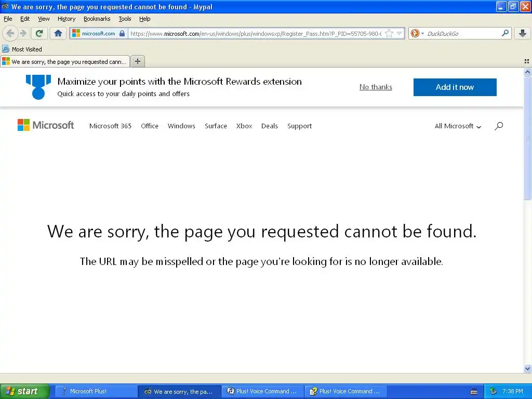Viewport: 532px width, 399px height.
Task: Open the Help menu
Action: pos(145,19)
